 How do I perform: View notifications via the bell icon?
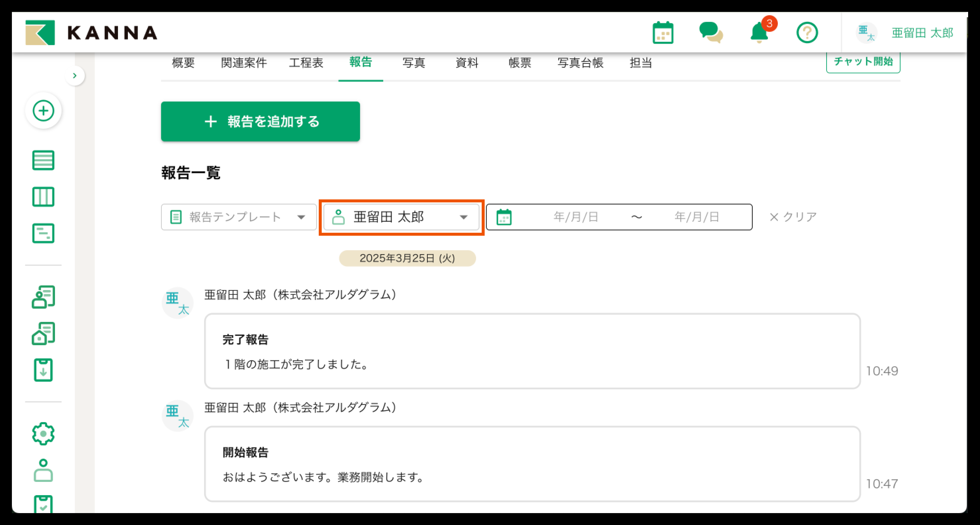(759, 34)
